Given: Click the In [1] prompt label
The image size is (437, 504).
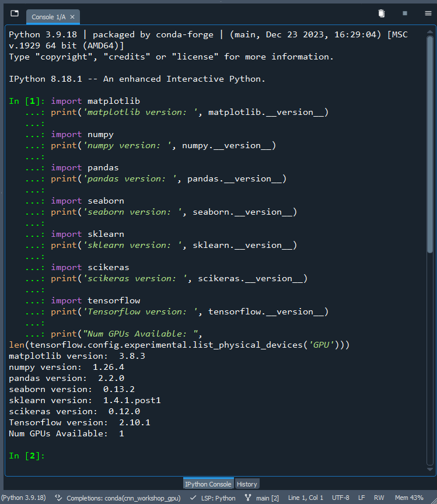Looking at the screenshot, I should click(x=27, y=101).
